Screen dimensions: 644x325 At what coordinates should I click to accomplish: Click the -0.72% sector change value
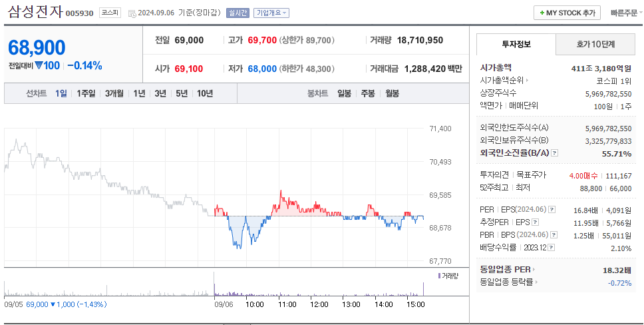click(x=620, y=283)
